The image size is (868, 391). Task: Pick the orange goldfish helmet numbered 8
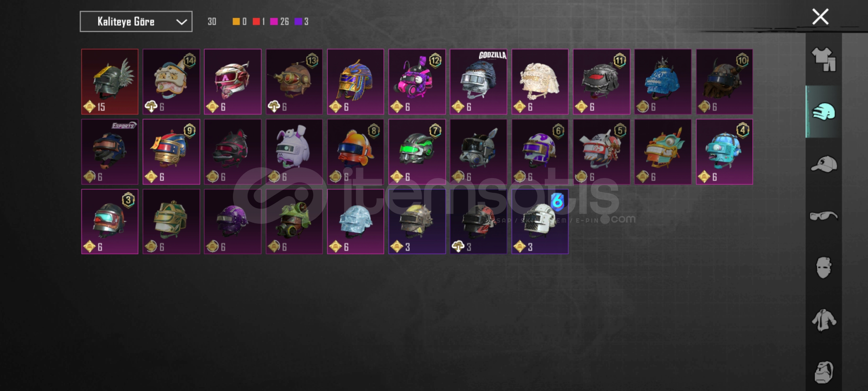[x=356, y=152]
